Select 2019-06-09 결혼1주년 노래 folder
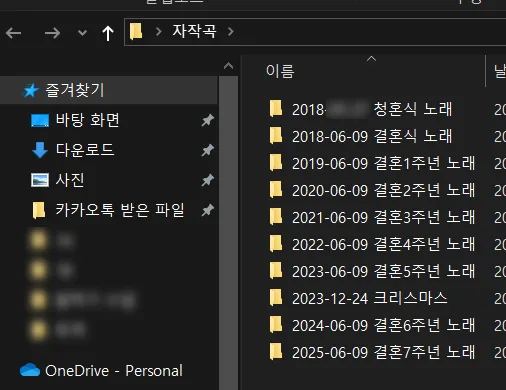This screenshot has width=506, height=390. [383, 163]
